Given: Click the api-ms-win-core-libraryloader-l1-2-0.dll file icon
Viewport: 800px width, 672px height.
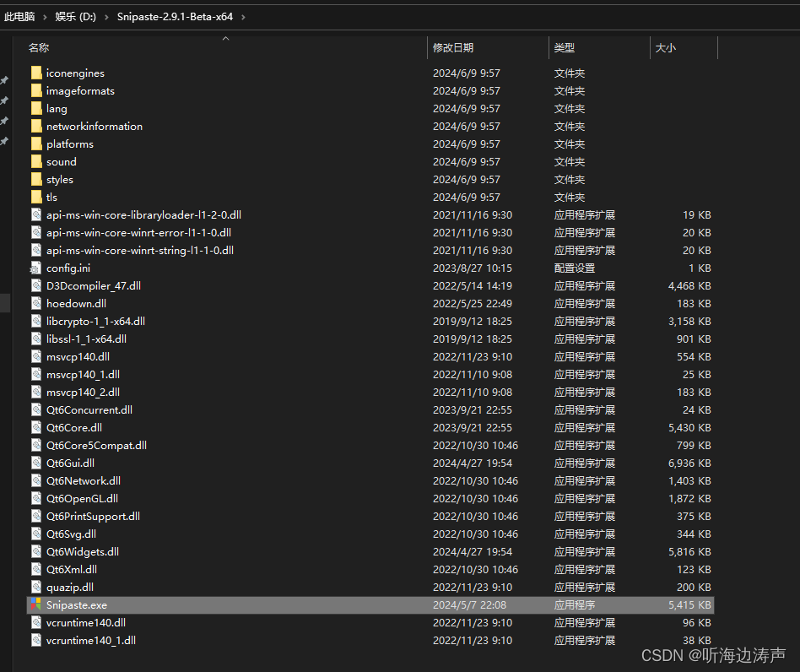Looking at the screenshot, I should pyautogui.click(x=36, y=214).
